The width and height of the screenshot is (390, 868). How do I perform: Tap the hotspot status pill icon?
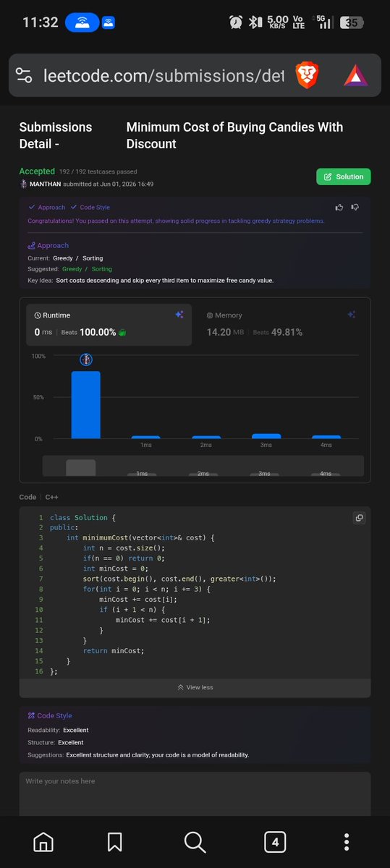[x=82, y=22]
